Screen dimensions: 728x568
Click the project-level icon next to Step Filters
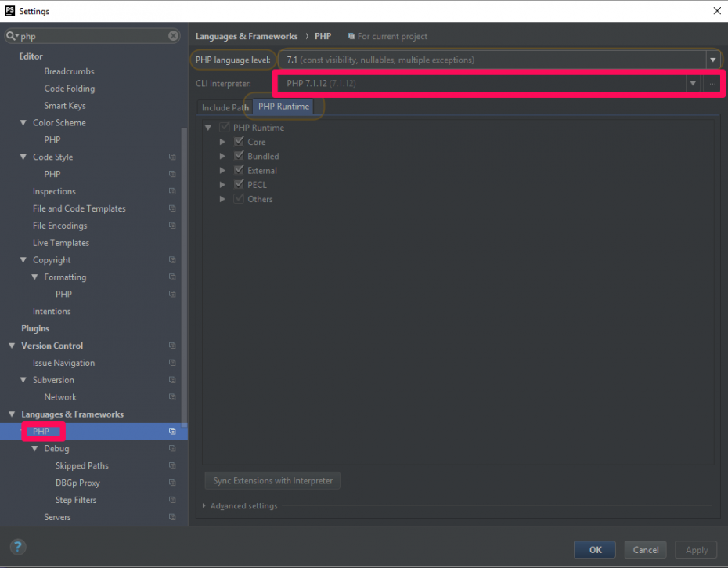coord(172,500)
